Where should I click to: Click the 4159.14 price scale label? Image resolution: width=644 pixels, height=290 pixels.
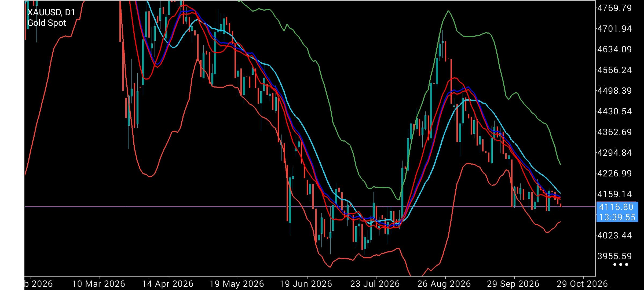click(x=614, y=194)
